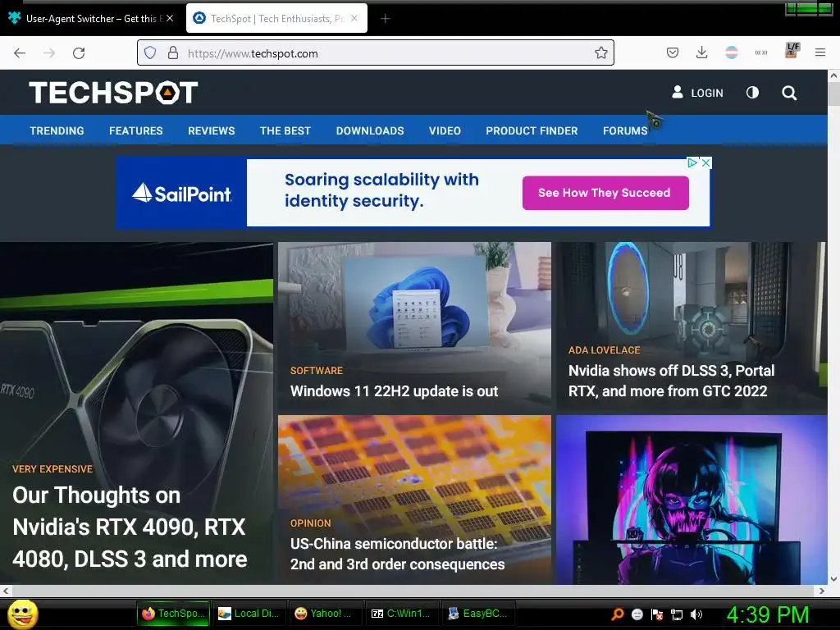Open the Downloads toolbar arrow icon
The image size is (840, 630).
click(x=702, y=52)
